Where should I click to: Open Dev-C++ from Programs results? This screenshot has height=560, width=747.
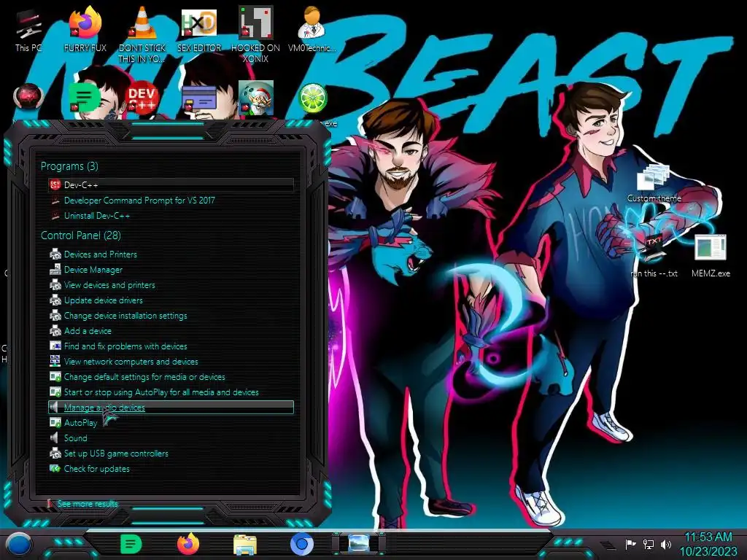171,184
